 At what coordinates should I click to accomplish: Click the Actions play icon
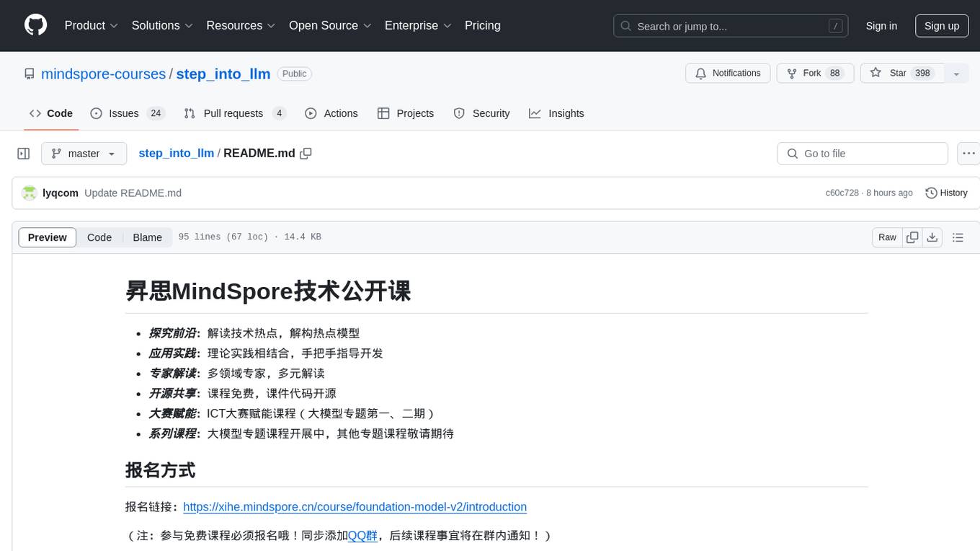pyautogui.click(x=311, y=113)
